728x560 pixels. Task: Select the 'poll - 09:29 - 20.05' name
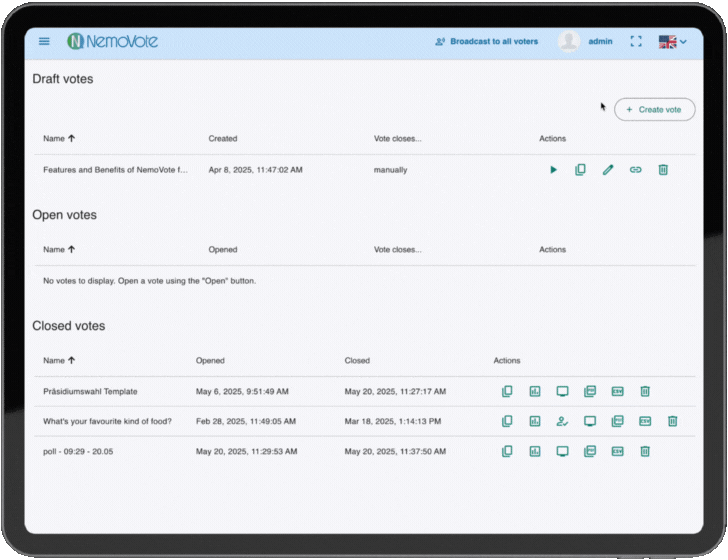[78, 451]
